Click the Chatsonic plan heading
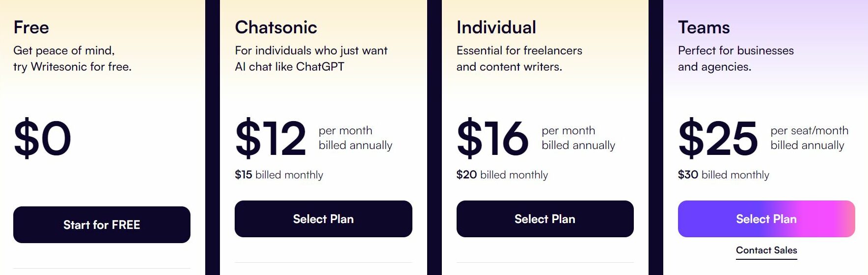The width and height of the screenshot is (868, 275). tap(276, 27)
